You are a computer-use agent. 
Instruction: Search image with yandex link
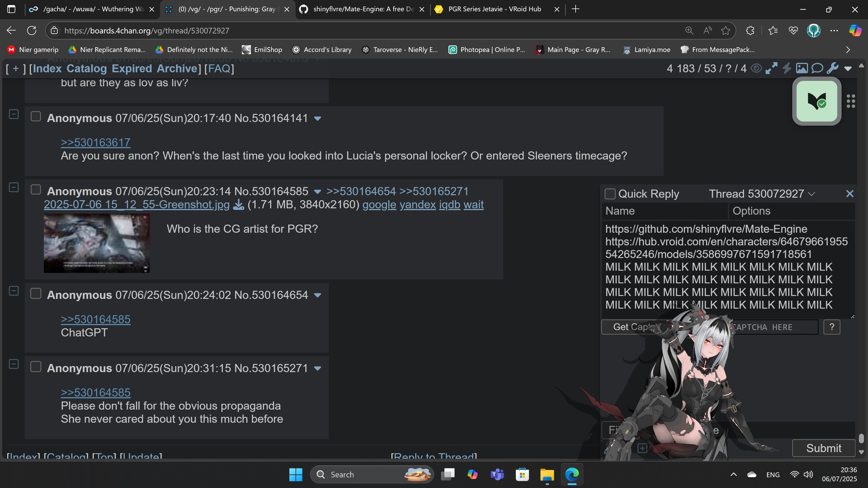tap(417, 204)
